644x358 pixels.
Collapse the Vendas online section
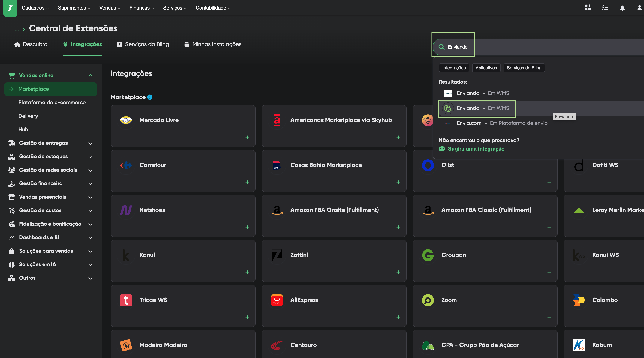50,76
